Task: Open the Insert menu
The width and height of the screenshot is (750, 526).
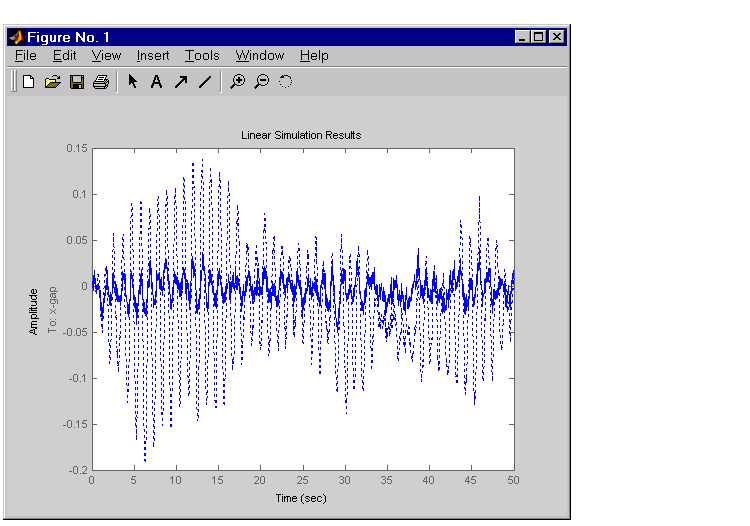Action: click(153, 56)
